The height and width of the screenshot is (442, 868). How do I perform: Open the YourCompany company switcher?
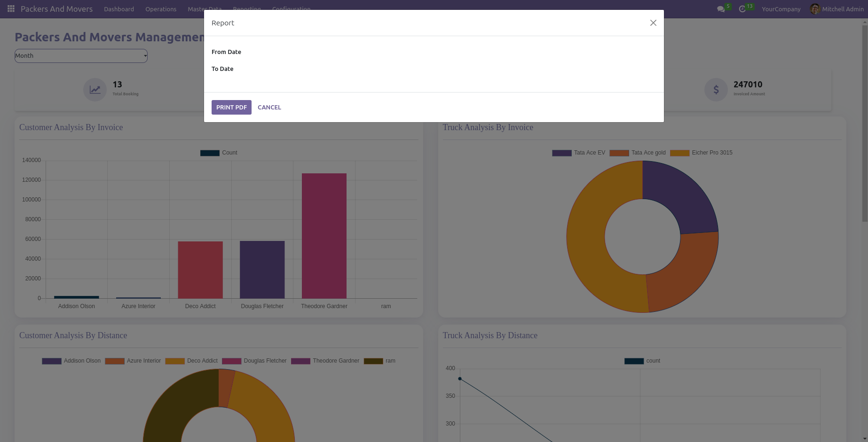point(781,9)
